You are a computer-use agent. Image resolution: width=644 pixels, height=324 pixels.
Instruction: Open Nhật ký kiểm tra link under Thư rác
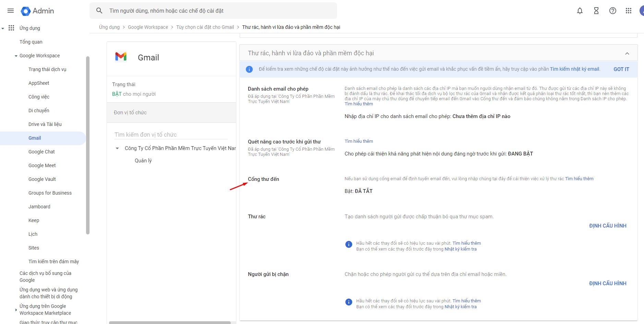(x=461, y=249)
